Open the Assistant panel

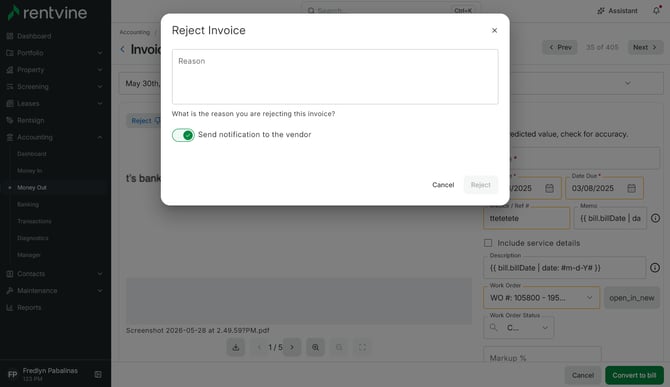(x=617, y=11)
